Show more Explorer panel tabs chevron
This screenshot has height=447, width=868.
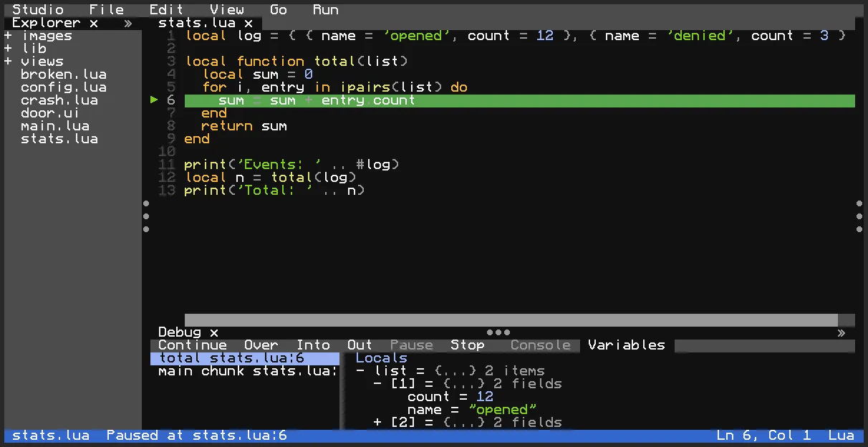(128, 23)
